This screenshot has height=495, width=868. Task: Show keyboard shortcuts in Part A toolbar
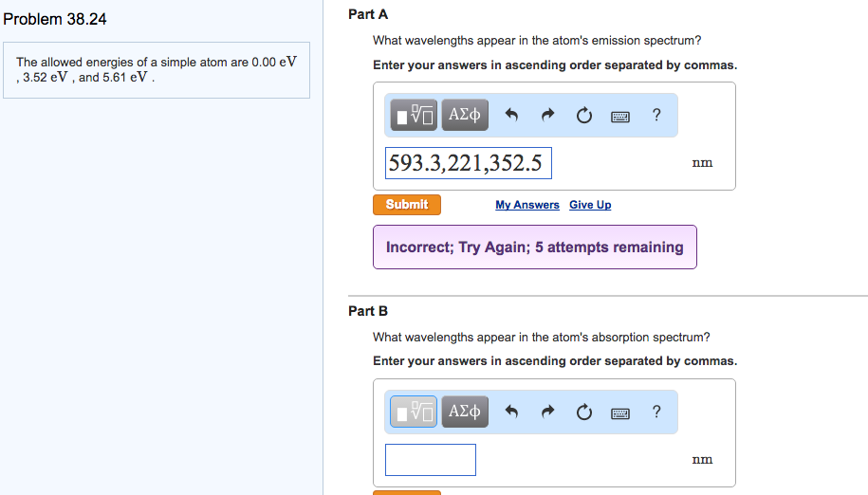619,117
